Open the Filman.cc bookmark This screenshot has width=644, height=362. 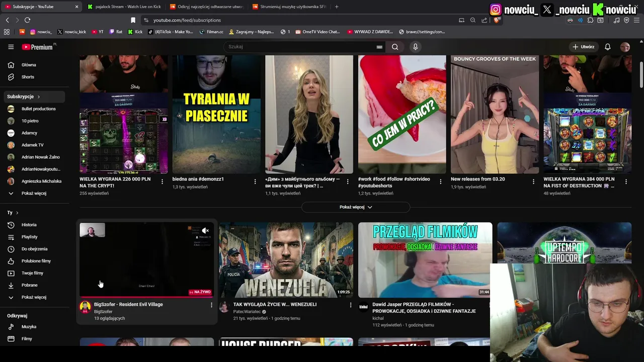[x=211, y=32]
